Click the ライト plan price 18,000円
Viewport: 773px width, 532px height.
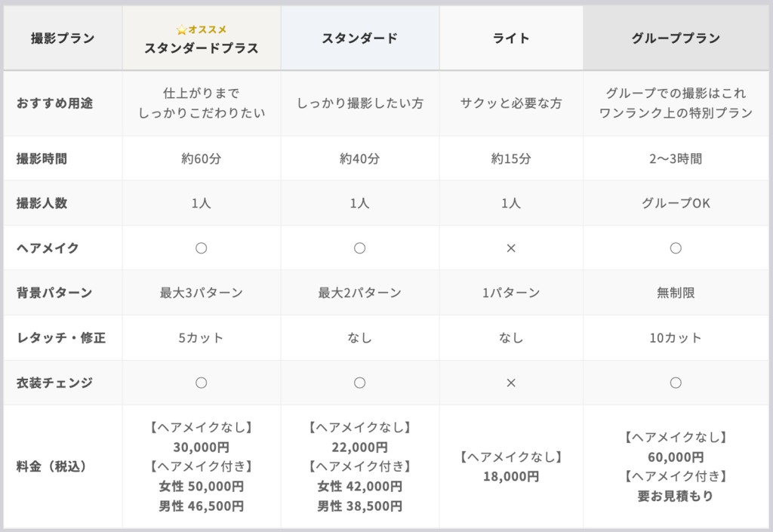point(511,476)
